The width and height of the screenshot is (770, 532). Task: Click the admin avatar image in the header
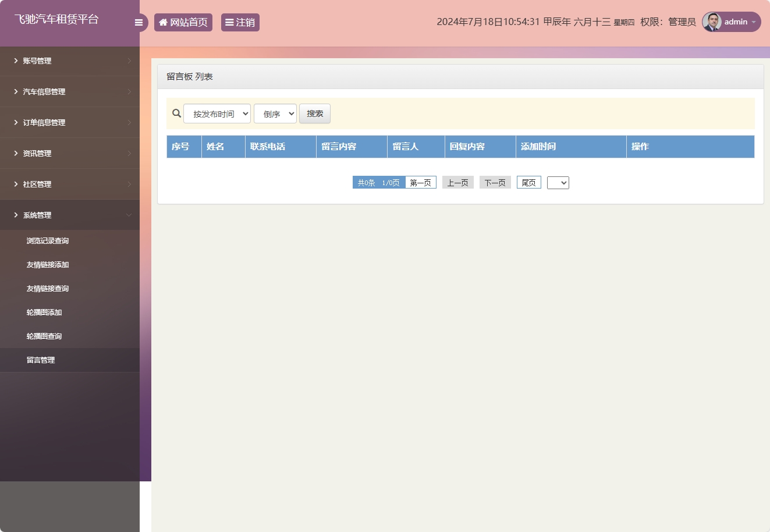click(711, 22)
